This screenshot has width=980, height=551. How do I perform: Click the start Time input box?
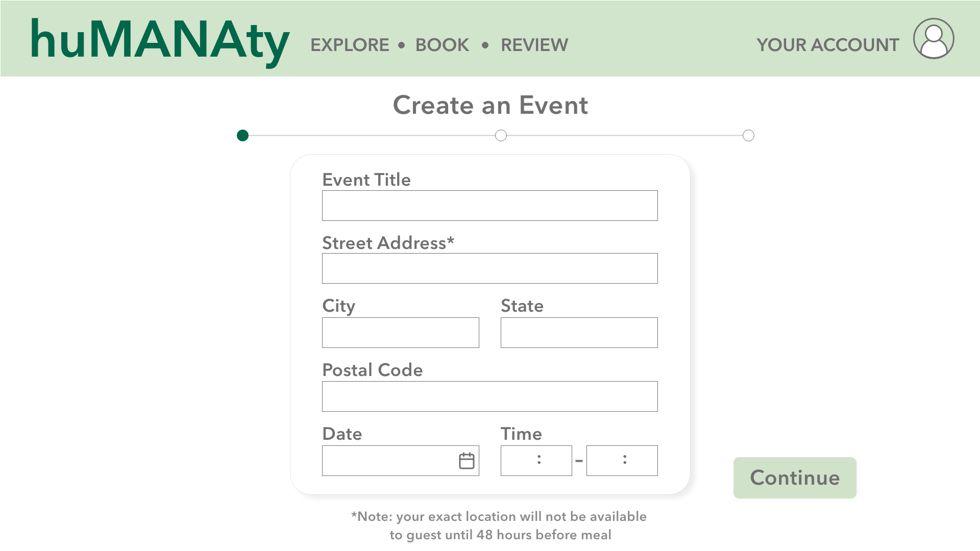click(536, 461)
